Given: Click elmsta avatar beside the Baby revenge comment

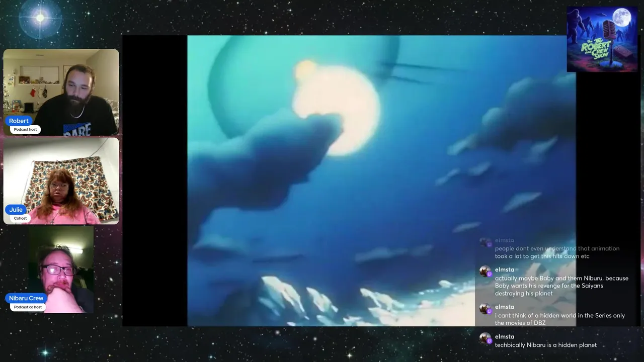Looking at the screenshot, I should 486,271.
